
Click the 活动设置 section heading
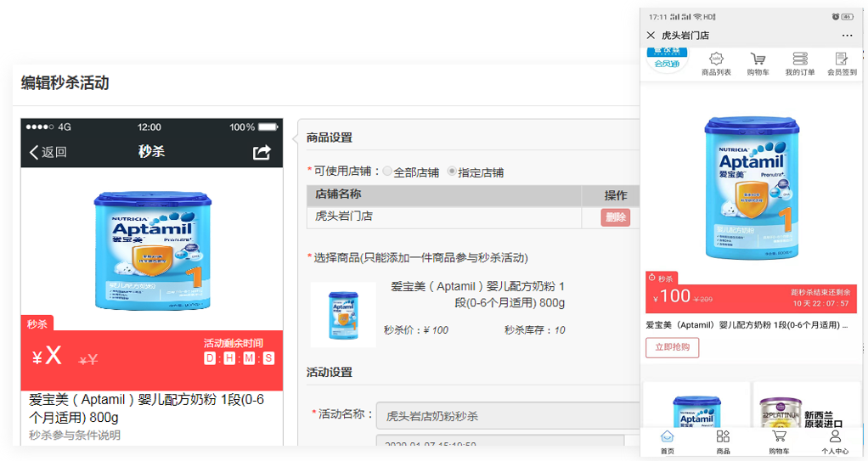point(330,373)
